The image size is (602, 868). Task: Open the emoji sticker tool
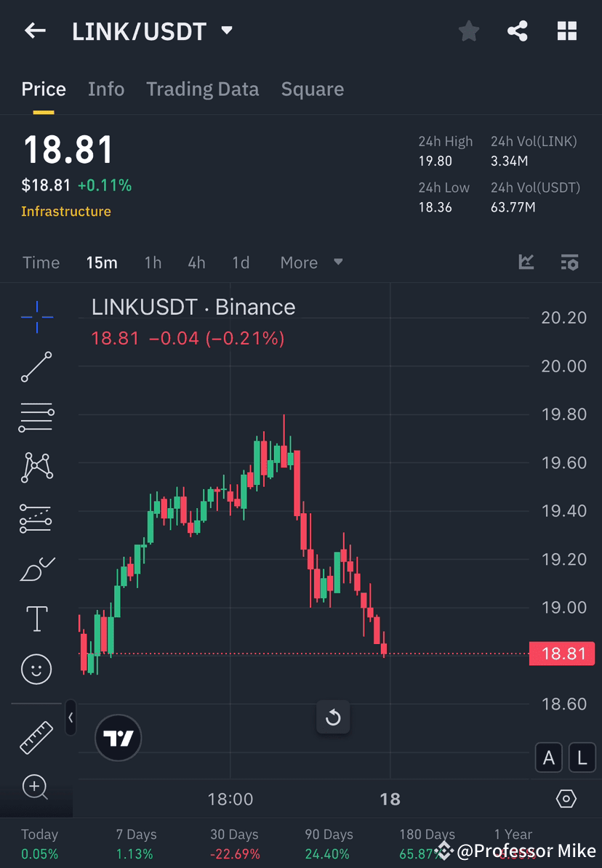36,669
